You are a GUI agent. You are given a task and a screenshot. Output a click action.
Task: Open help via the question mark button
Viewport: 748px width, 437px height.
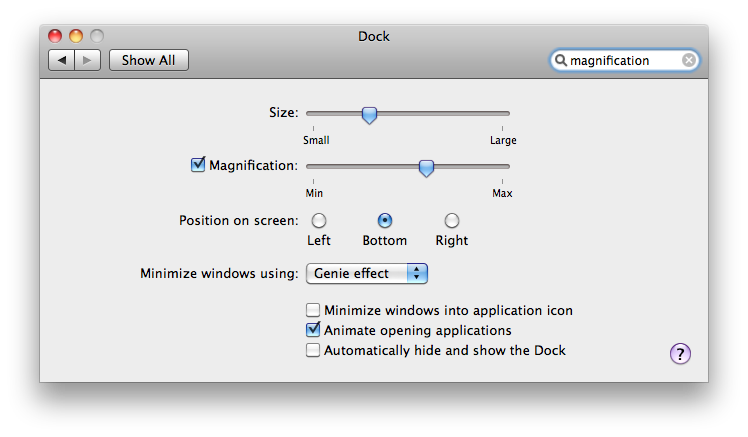tap(680, 354)
